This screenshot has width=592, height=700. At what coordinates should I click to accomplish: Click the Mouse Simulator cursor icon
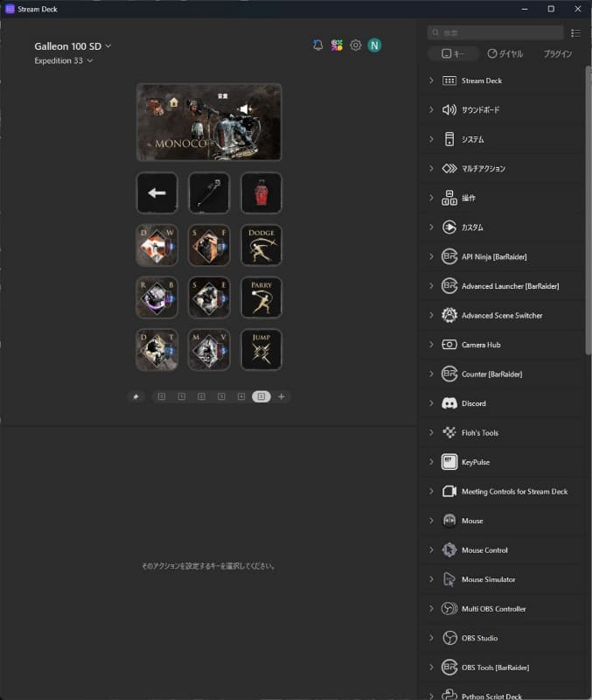[449, 579]
